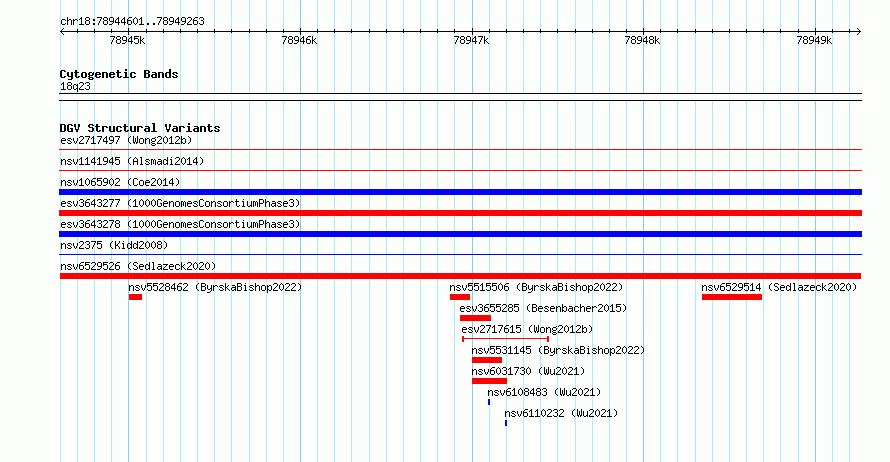
Task: Click the chr18:78944601..78949263 region label
Action: click(x=132, y=22)
